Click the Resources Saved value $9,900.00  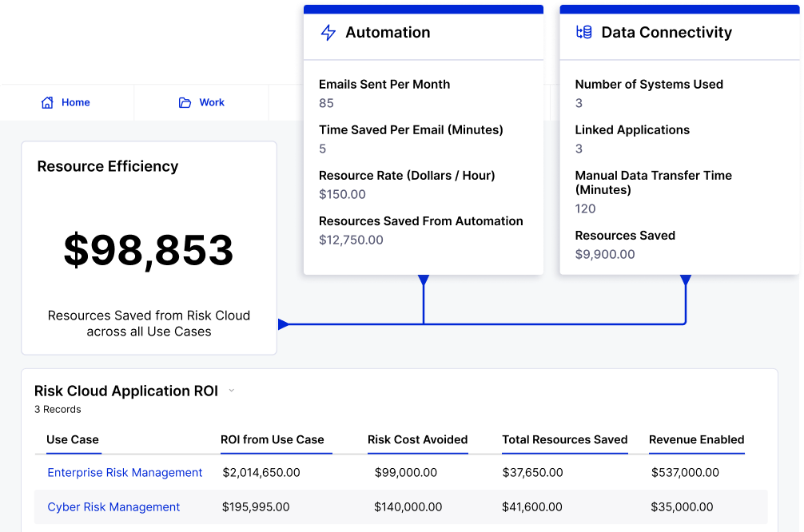point(604,254)
